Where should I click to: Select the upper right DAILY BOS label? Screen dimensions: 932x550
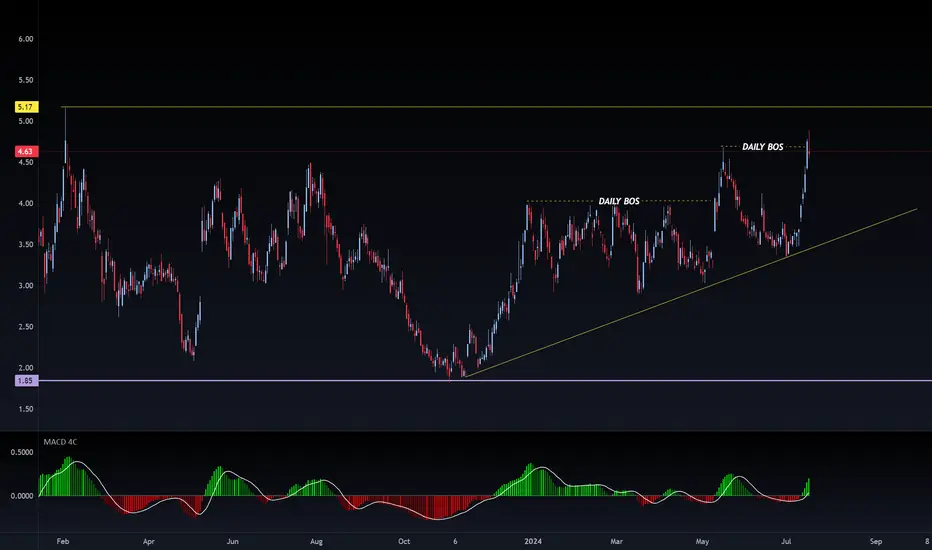pos(763,147)
